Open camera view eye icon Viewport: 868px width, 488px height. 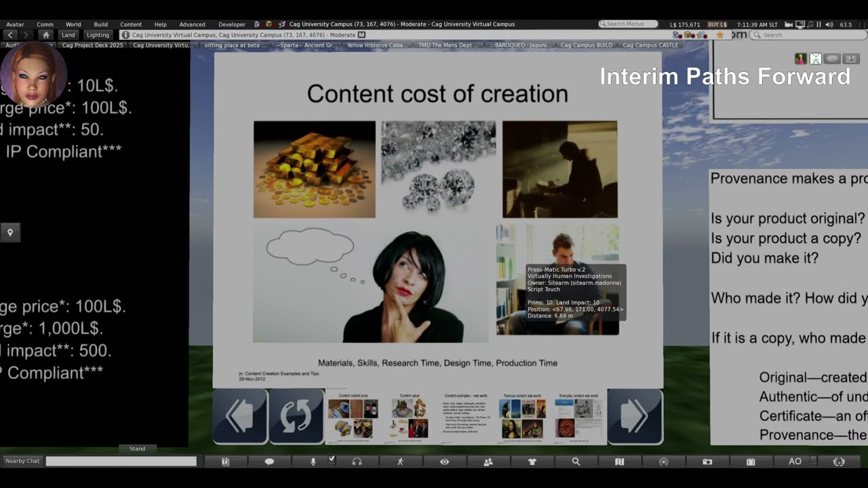pyautogui.click(x=444, y=462)
